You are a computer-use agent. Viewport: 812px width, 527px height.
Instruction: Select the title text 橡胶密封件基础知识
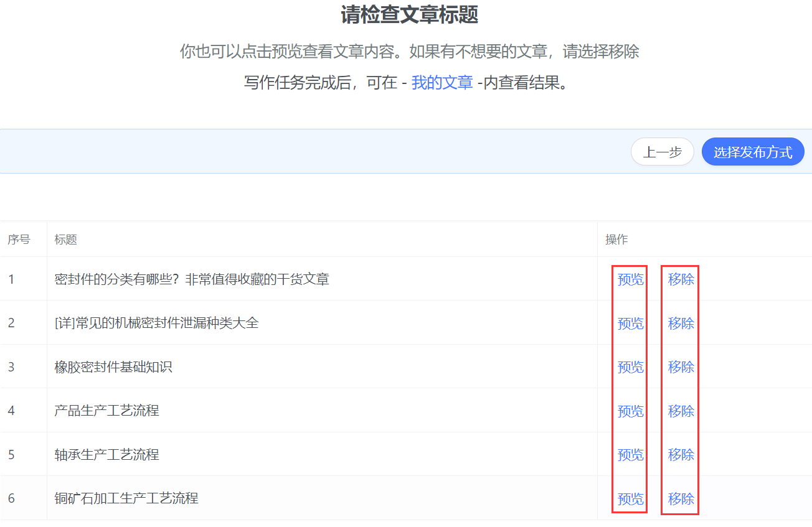113,367
